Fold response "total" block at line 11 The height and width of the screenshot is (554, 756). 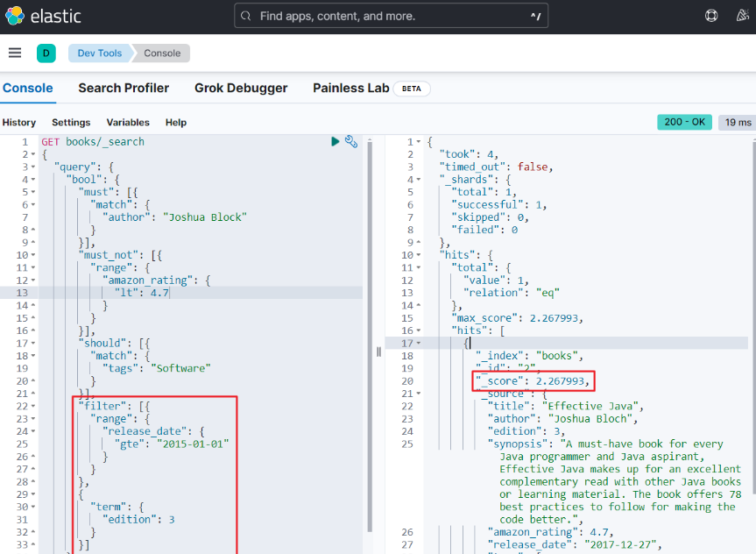pos(419,267)
